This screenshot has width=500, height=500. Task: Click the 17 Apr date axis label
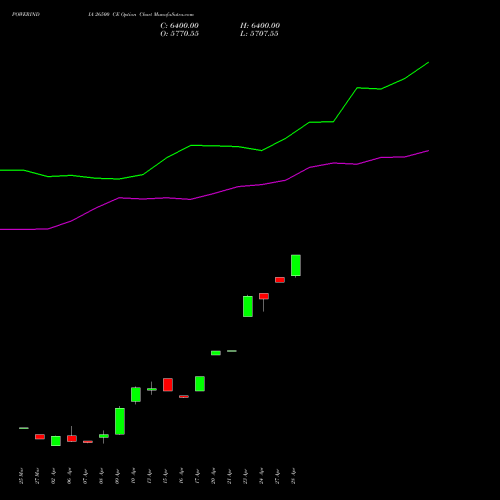[197, 476]
